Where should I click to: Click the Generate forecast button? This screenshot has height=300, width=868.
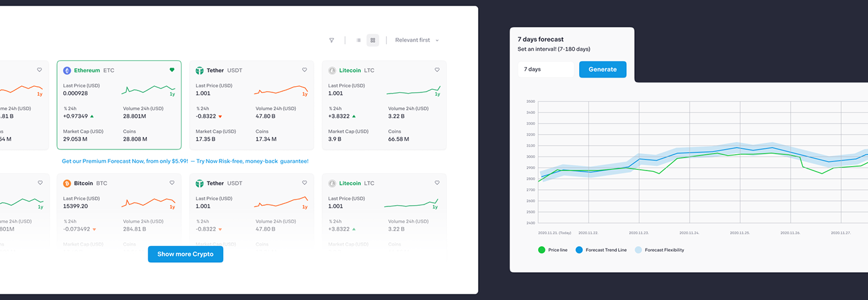pos(603,69)
